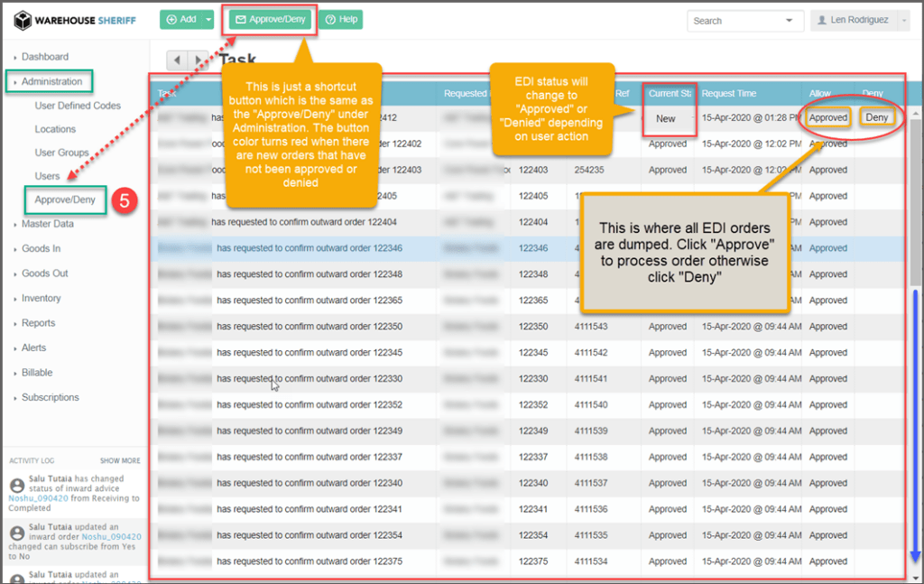Click the Warehouse Sheriff logo icon

22,20
